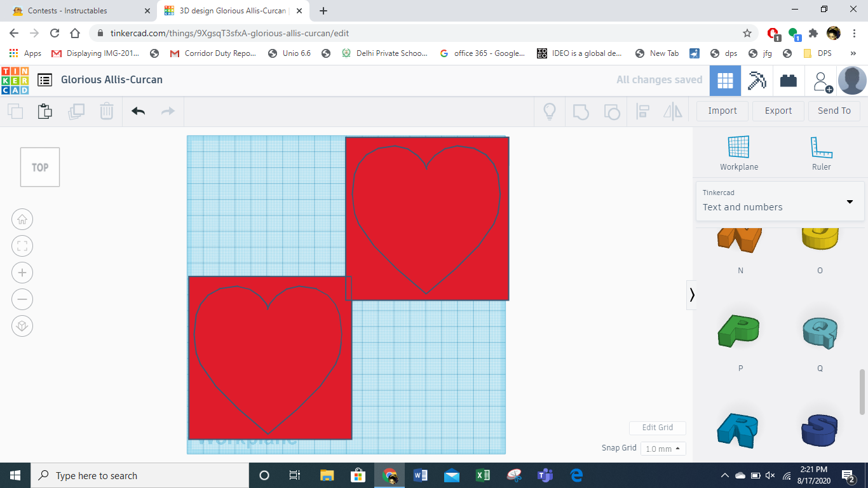Switch to 3D design grid view
The height and width of the screenshot is (488, 868).
click(x=725, y=81)
